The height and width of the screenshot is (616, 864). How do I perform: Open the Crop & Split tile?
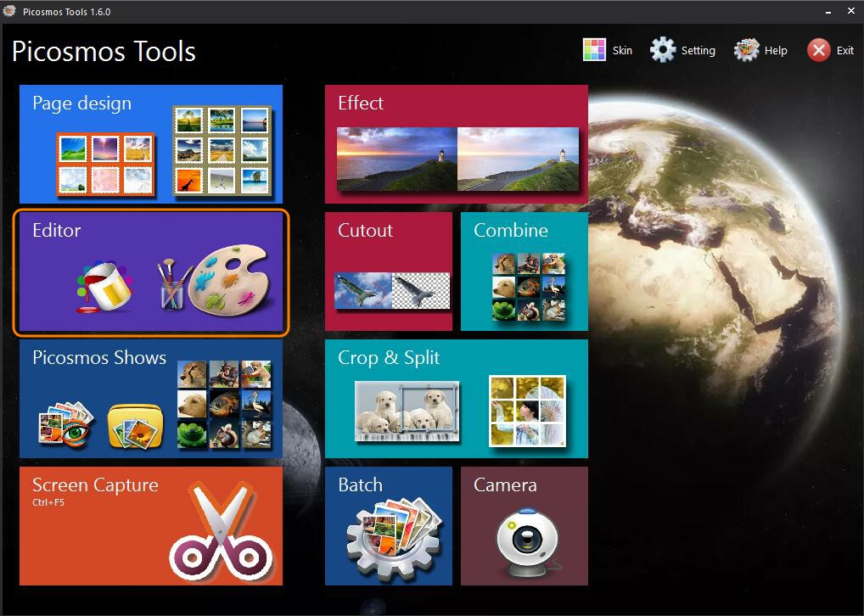456,399
